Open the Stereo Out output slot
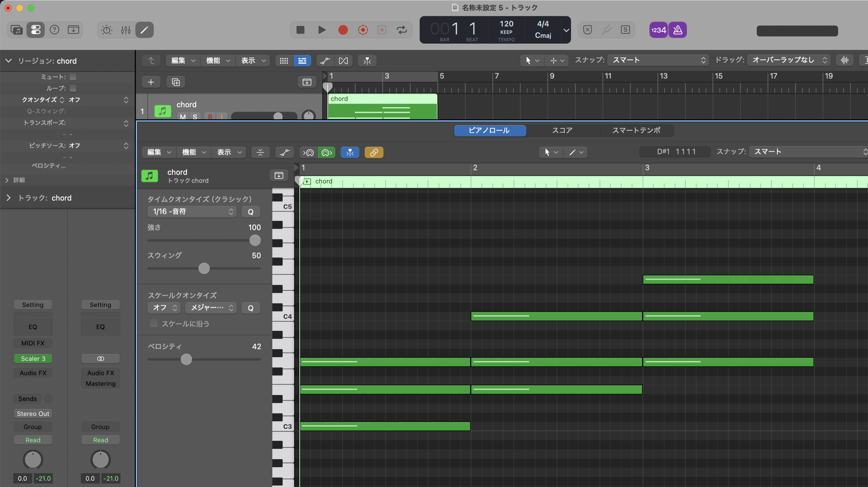Screen dimensions: 868x487 click(33, 414)
